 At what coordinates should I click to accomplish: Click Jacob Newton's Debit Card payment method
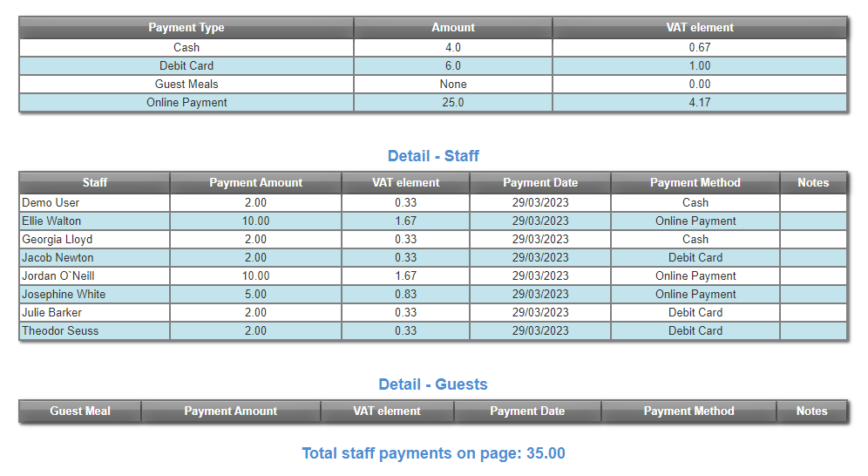[x=695, y=257]
